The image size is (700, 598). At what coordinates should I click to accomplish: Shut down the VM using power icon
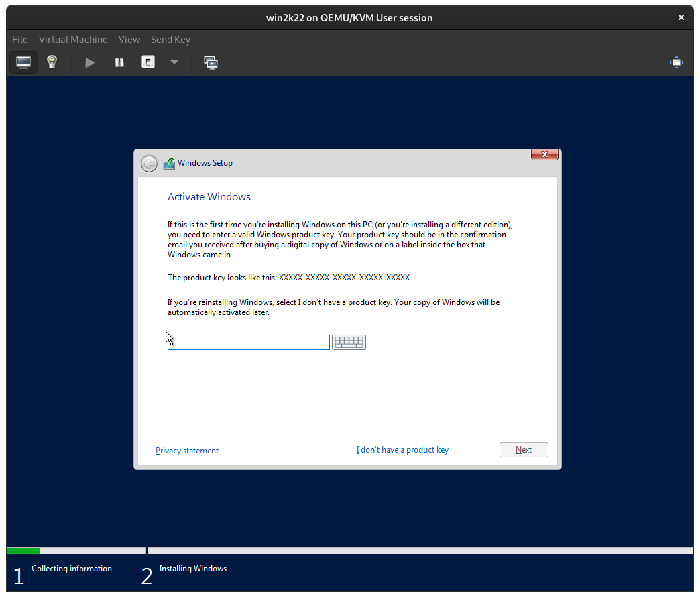[x=148, y=62]
